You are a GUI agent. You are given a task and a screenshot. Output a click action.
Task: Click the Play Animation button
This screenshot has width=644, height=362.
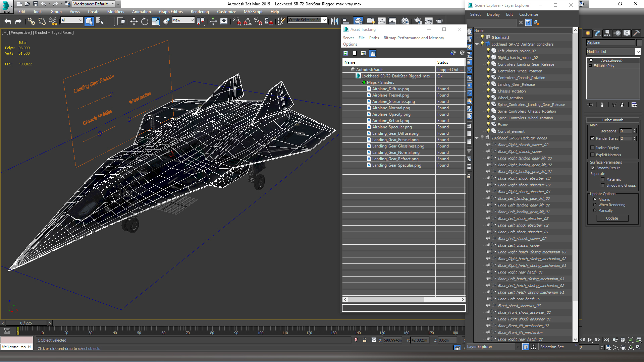[590, 340]
